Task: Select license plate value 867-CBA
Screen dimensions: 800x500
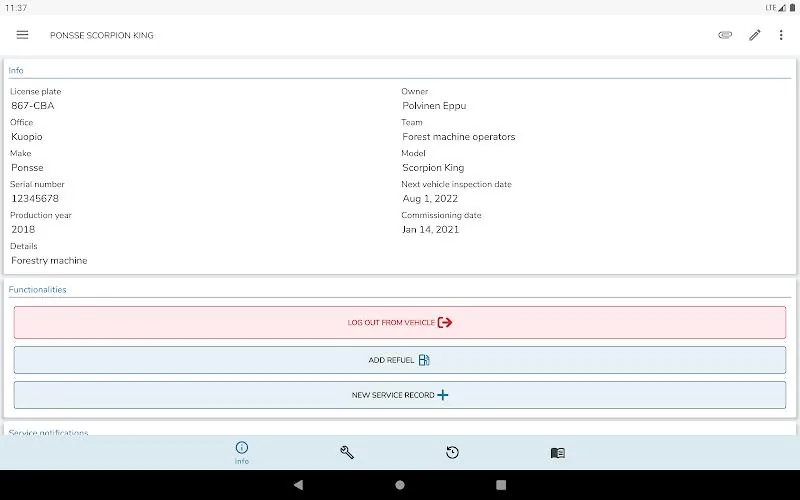Action: pos(33,106)
